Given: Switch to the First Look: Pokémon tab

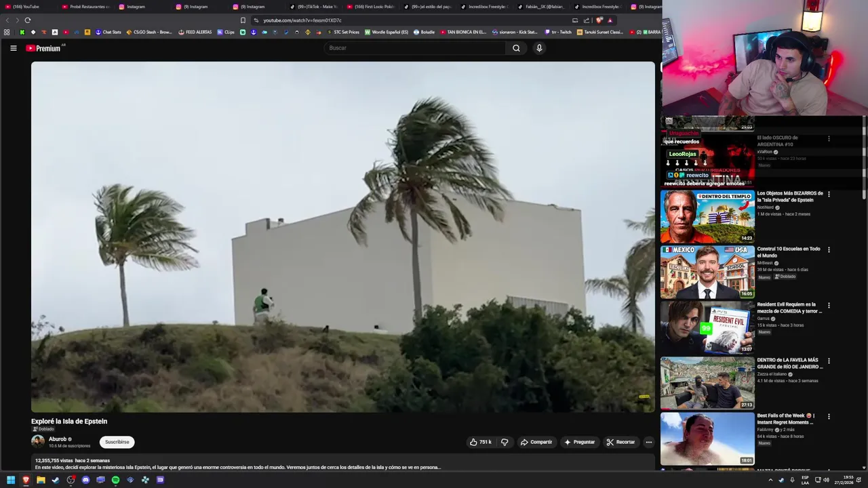Looking at the screenshot, I should 370,7.
